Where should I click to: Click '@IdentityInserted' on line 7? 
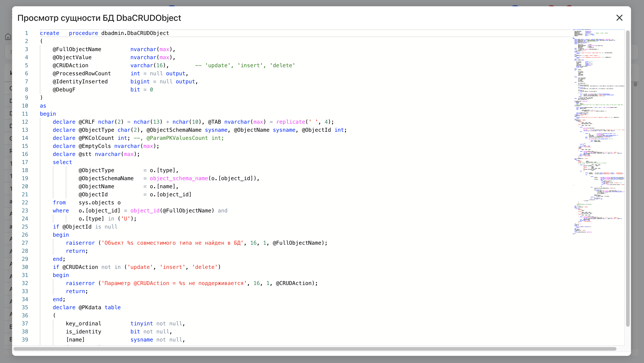80,82
